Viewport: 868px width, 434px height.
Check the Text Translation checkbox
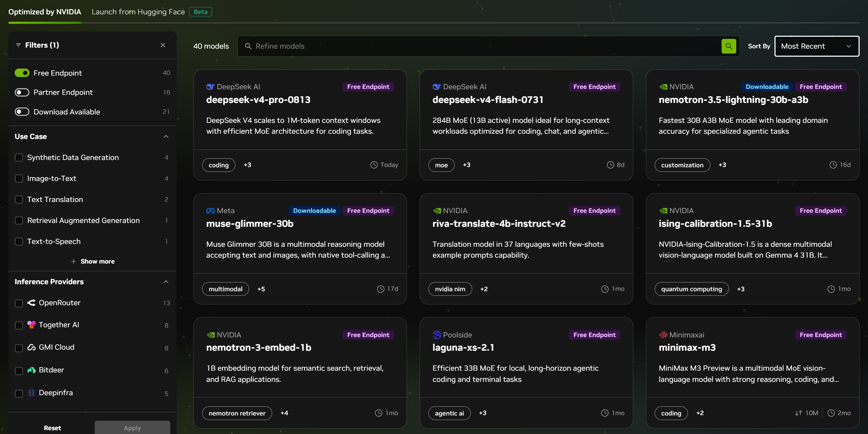pyautogui.click(x=19, y=199)
